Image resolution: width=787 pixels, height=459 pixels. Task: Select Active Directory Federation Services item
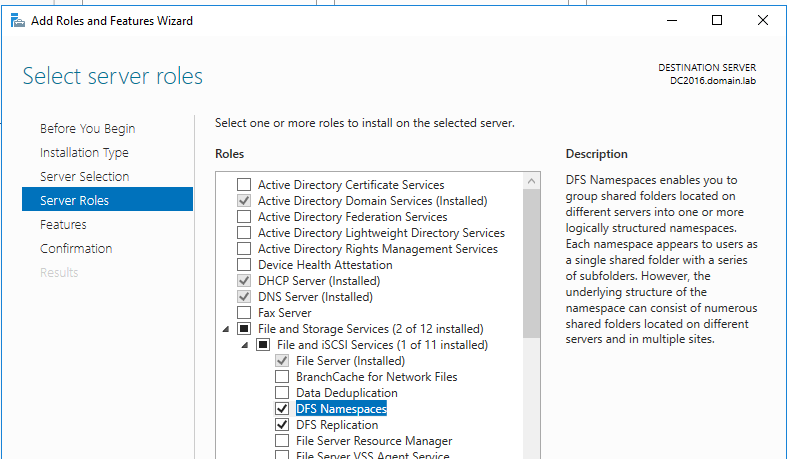(x=352, y=217)
